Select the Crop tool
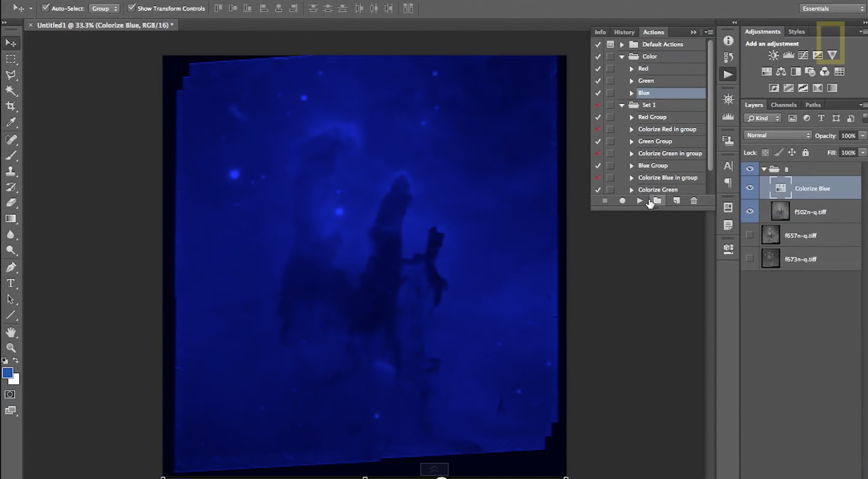The image size is (868, 479). tap(11, 106)
